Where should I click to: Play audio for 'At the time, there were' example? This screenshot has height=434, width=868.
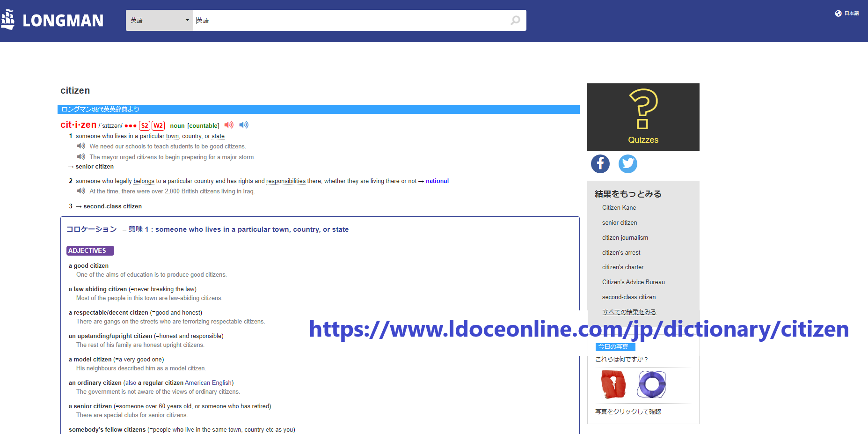(x=81, y=191)
